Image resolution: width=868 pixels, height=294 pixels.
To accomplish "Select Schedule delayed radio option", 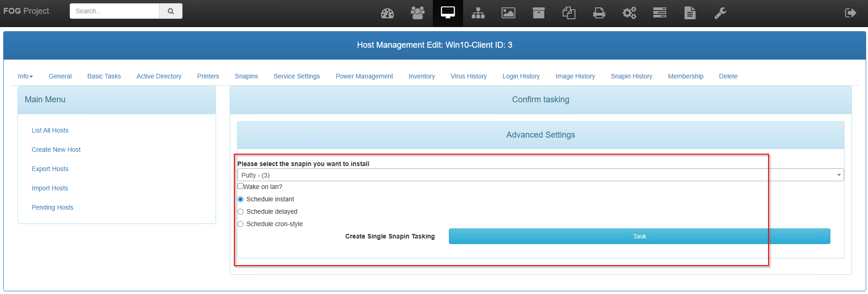I will (x=240, y=212).
